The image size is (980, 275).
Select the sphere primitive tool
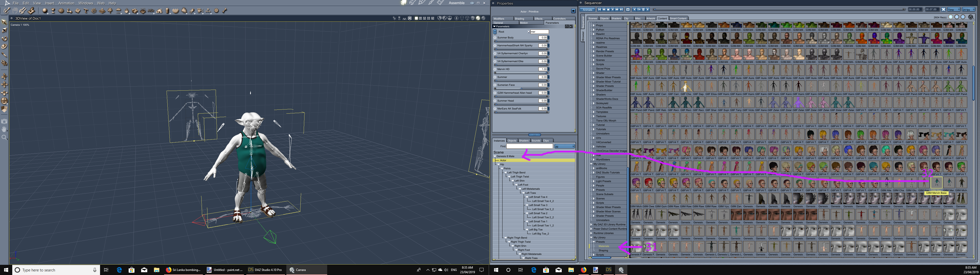(x=45, y=11)
